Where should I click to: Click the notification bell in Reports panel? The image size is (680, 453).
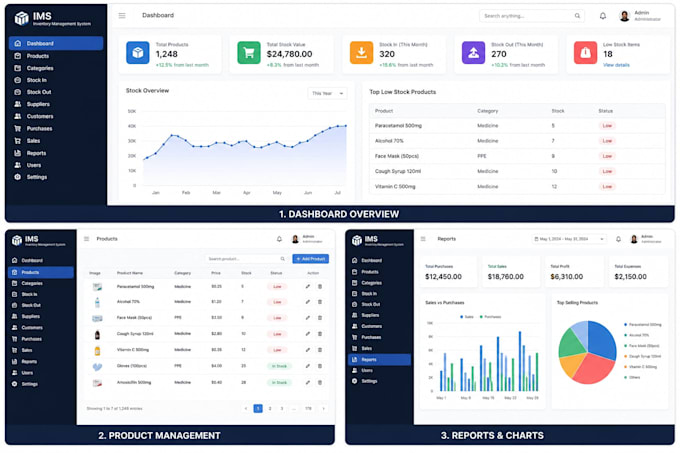[618, 239]
